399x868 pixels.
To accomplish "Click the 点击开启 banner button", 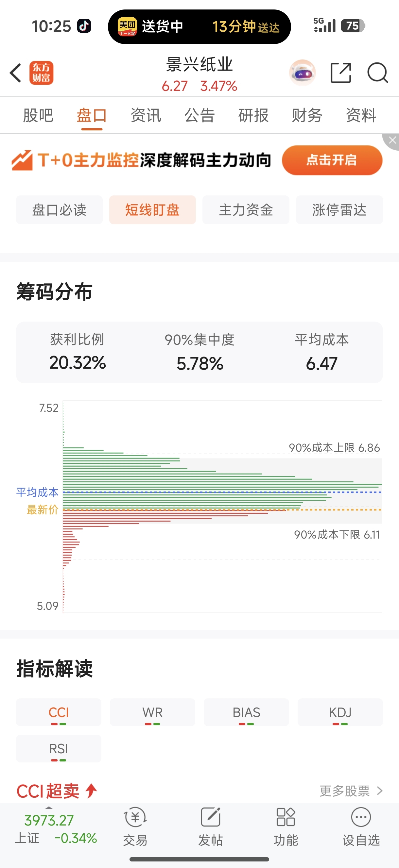I will 332,160.
